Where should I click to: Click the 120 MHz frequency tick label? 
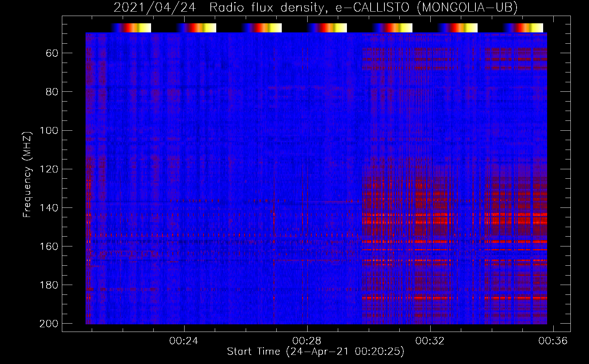click(49, 169)
